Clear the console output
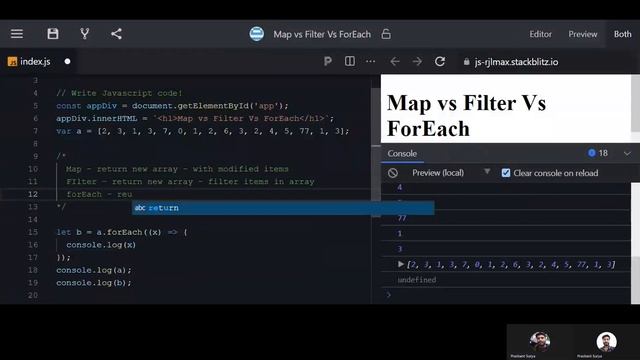The image size is (640, 360). pos(393,173)
